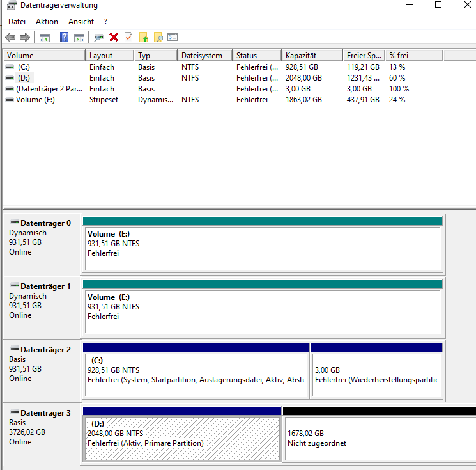Click the red X delete icon
The image size is (476, 470).
click(114, 37)
